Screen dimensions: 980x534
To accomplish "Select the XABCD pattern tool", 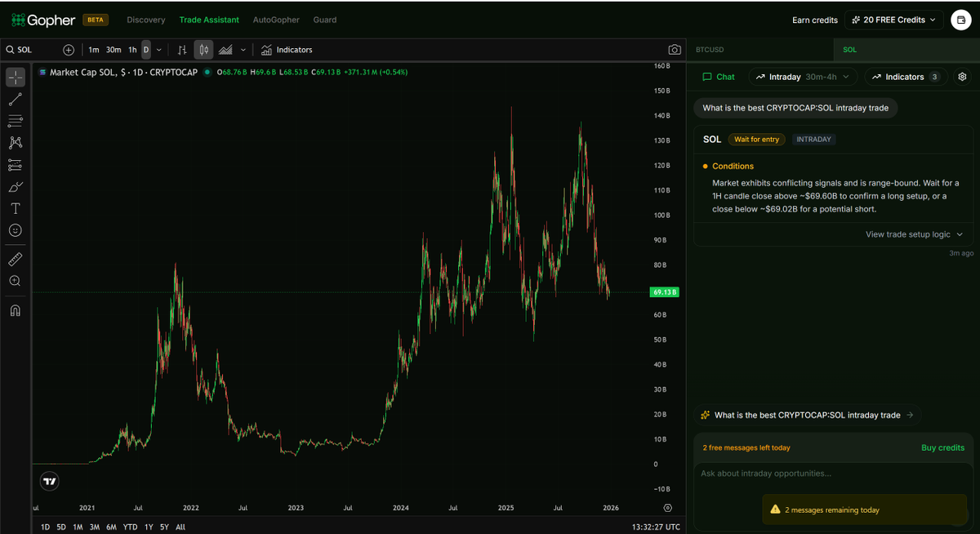I will pyautogui.click(x=15, y=142).
